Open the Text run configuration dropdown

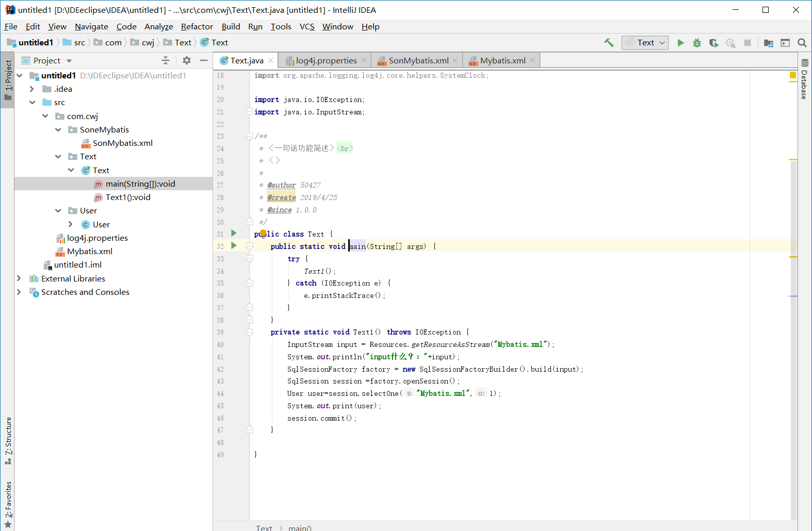(x=645, y=43)
